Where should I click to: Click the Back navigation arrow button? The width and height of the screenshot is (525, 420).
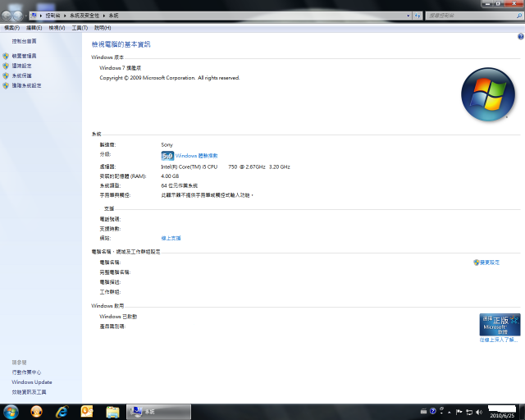point(7,16)
